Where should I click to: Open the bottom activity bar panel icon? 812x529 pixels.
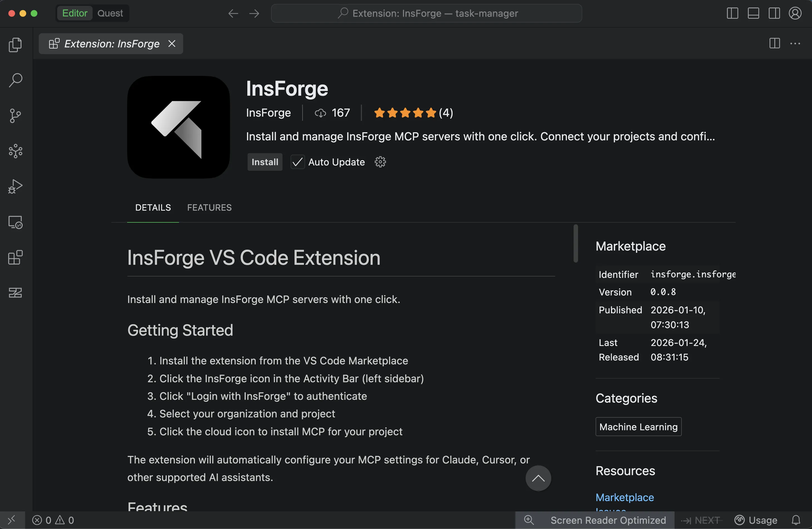tap(15, 293)
